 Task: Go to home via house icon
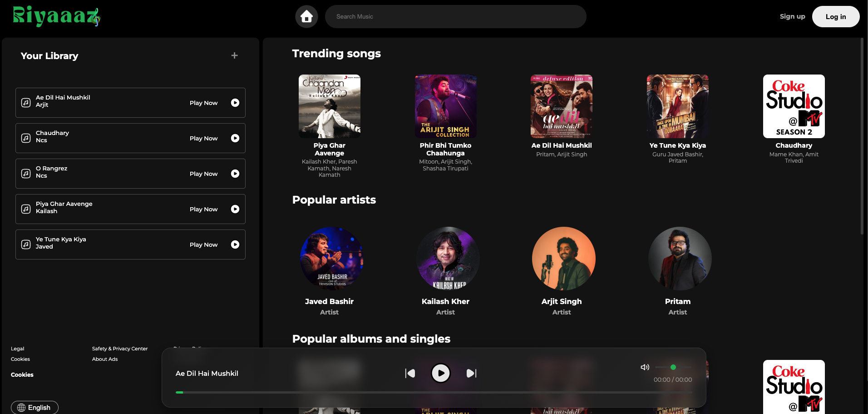(306, 16)
